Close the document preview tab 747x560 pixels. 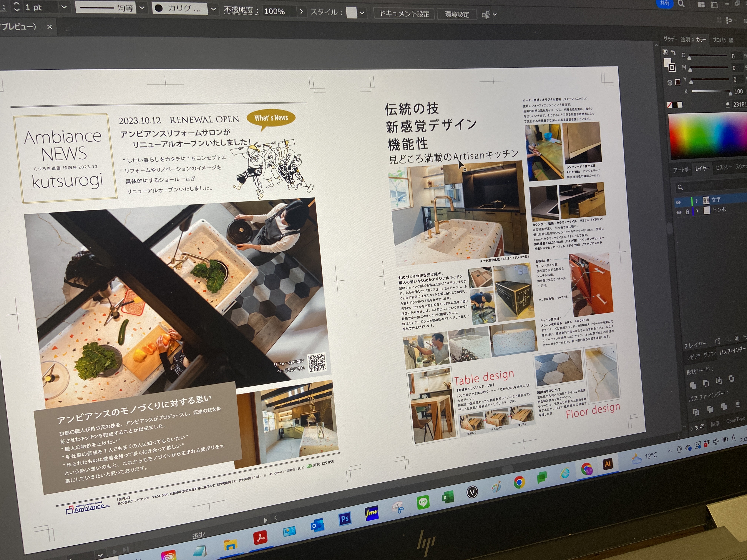click(50, 27)
